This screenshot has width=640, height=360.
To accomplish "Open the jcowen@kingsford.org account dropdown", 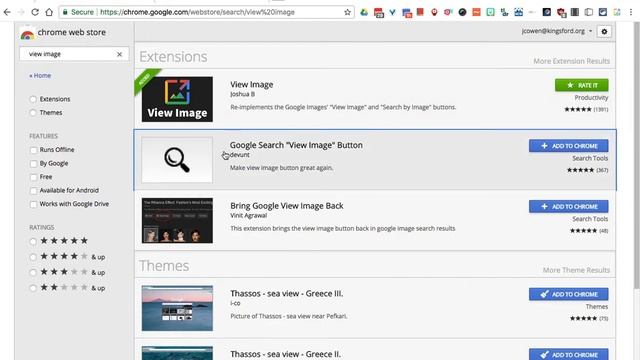I will tap(557, 31).
